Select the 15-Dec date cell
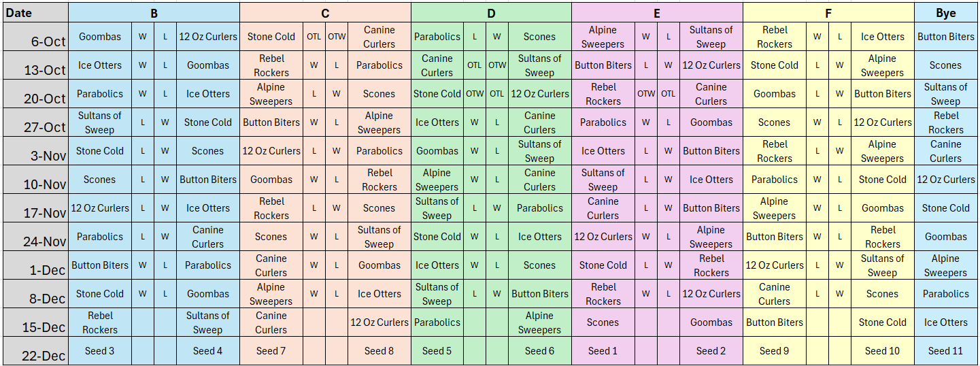Viewport: 980px width, 366px height. click(34, 322)
